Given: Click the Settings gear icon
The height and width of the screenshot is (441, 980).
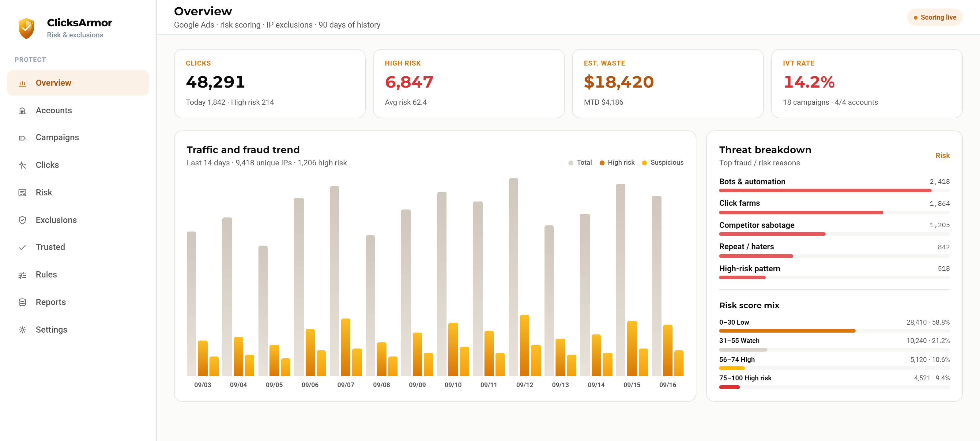Looking at the screenshot, I should coord(22,330).
